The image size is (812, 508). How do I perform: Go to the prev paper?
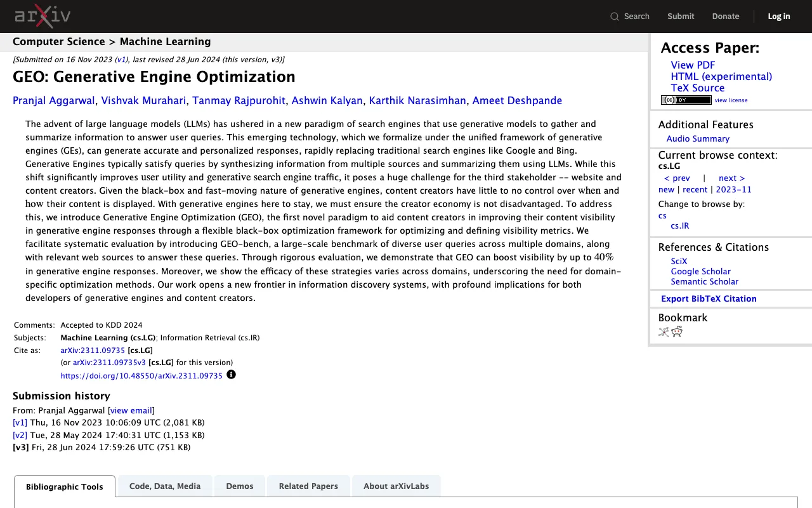point(677,178)
